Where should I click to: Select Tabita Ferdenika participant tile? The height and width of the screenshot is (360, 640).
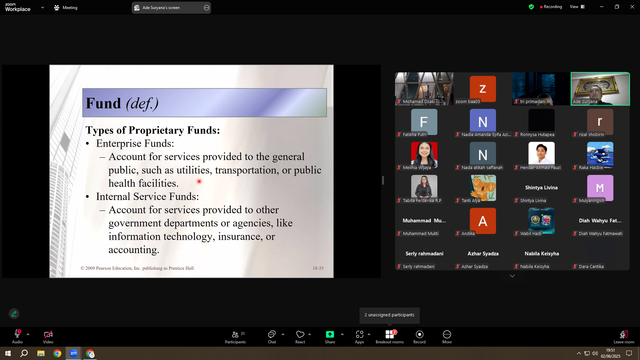click(424, 188)
